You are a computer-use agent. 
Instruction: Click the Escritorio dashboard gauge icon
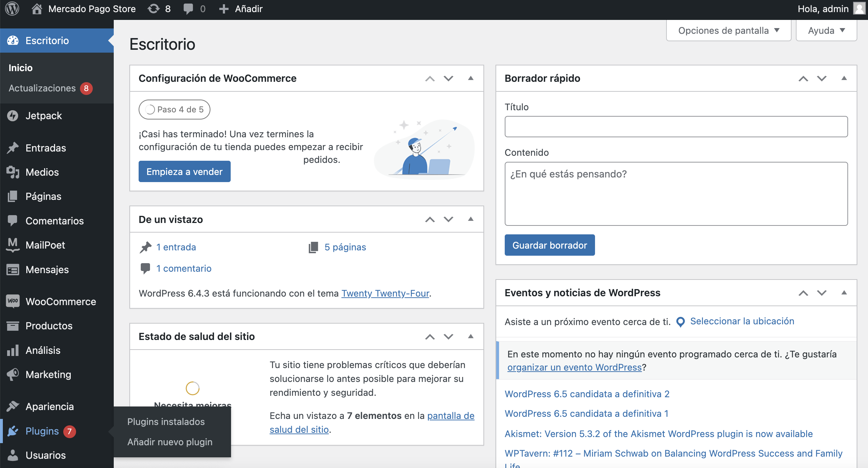pyautogui.click(x=13, y=41)
